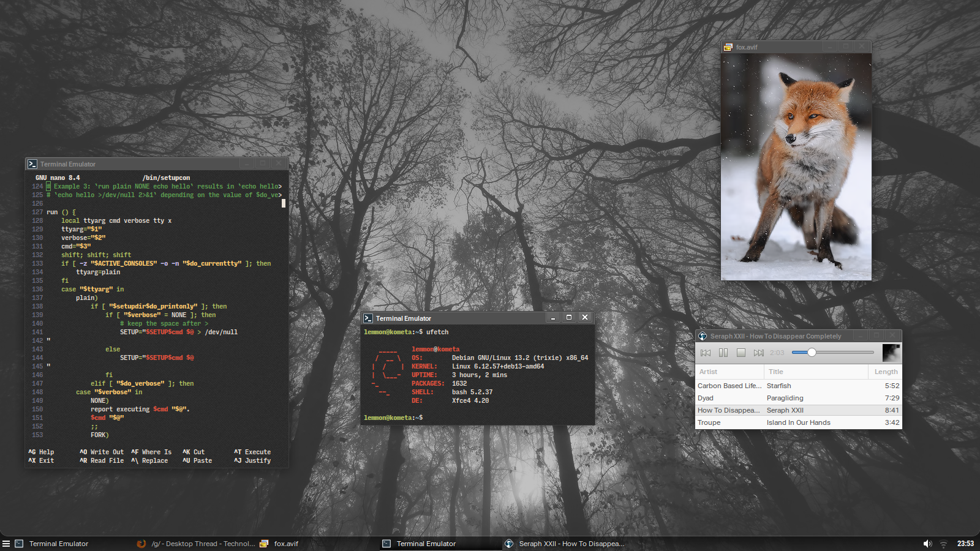Click the 5:52 length cell
980x551 pixels.
tap(892, 386)
